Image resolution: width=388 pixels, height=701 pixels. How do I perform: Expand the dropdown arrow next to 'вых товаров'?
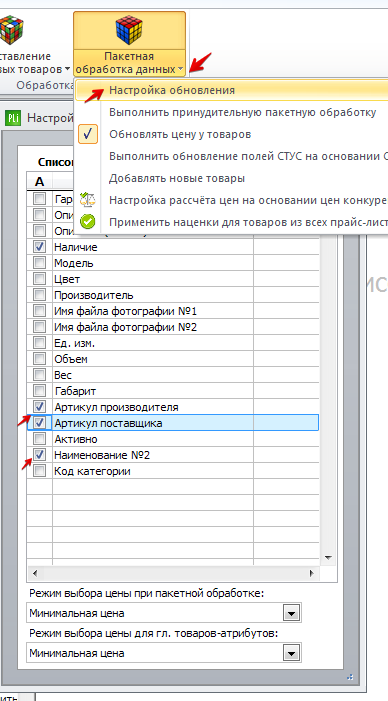tap(67, 70)
